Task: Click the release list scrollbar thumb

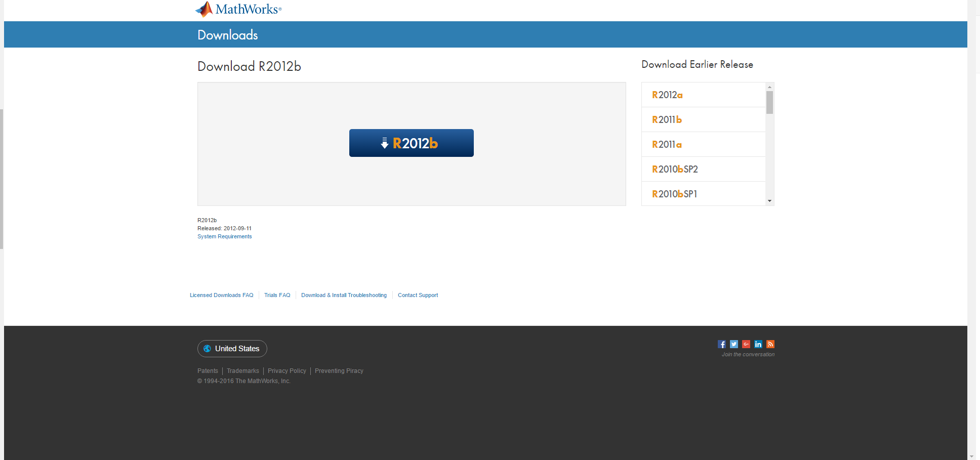Action: pyautogui.click(x=769, y=102)
